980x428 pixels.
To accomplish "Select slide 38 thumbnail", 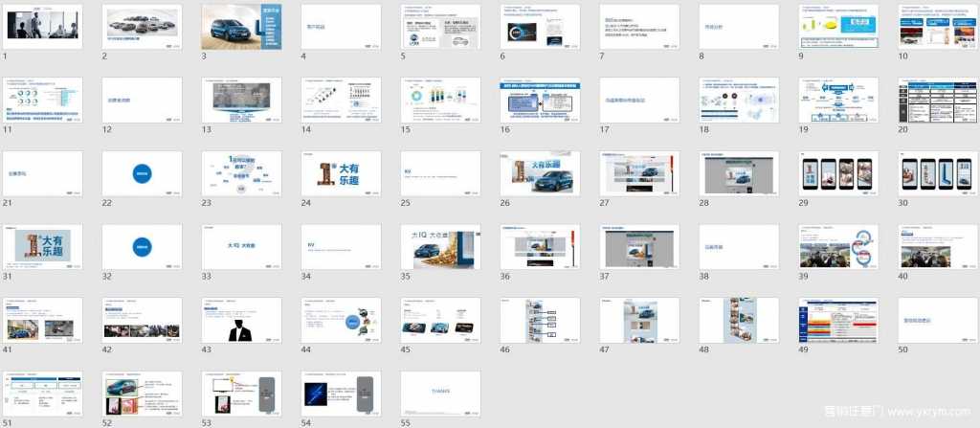I will (x=739, y=247).
